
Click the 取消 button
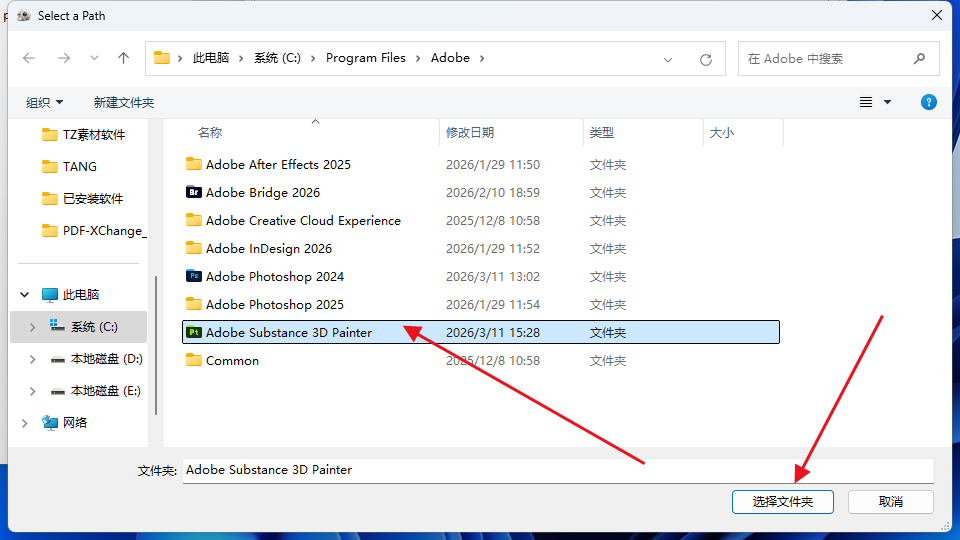pos(891,502)
